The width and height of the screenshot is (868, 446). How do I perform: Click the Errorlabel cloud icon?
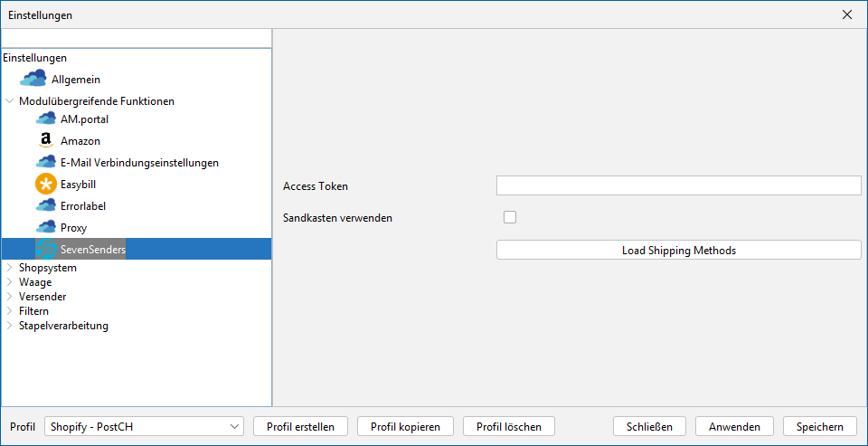45,206
